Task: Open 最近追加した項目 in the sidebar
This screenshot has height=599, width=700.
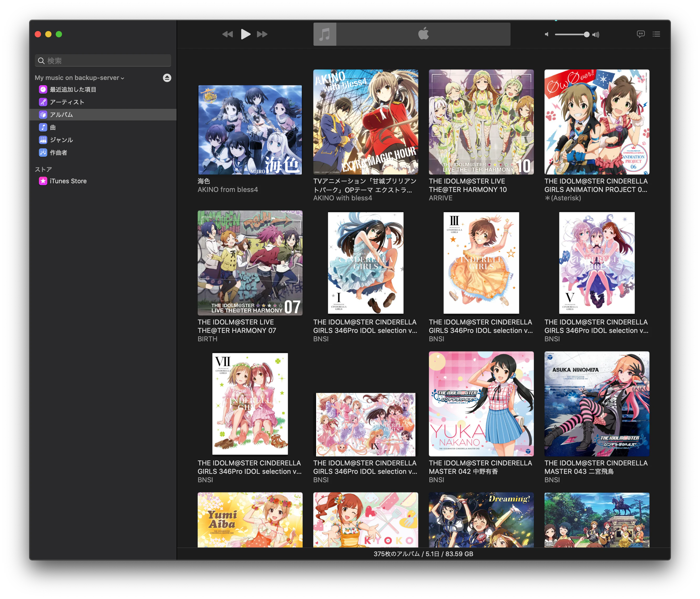Action: pos(103,90)
